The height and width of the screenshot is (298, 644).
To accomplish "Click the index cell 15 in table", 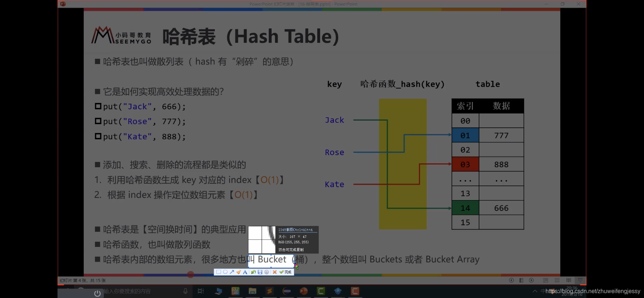I will (x=465, y=222).
